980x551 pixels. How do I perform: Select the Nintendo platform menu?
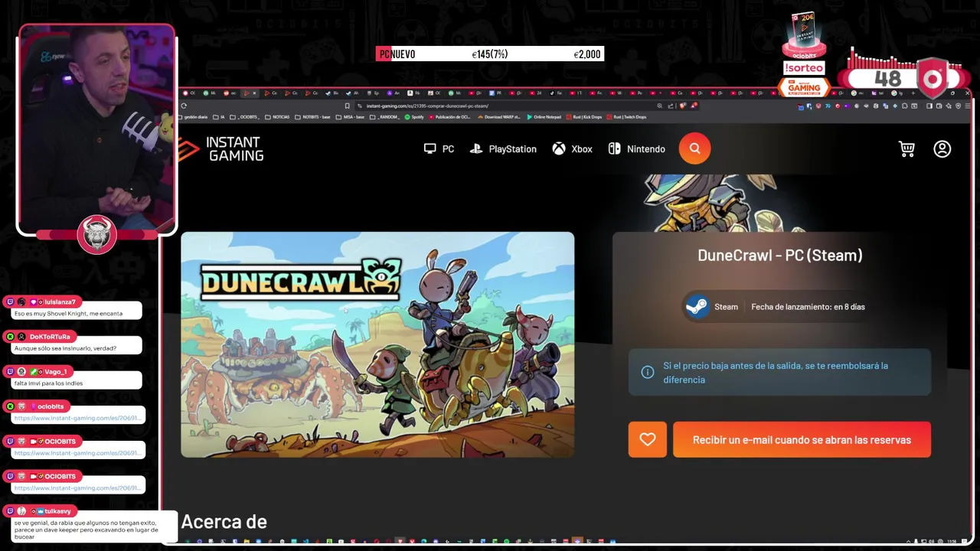click(x=636, y=148)
